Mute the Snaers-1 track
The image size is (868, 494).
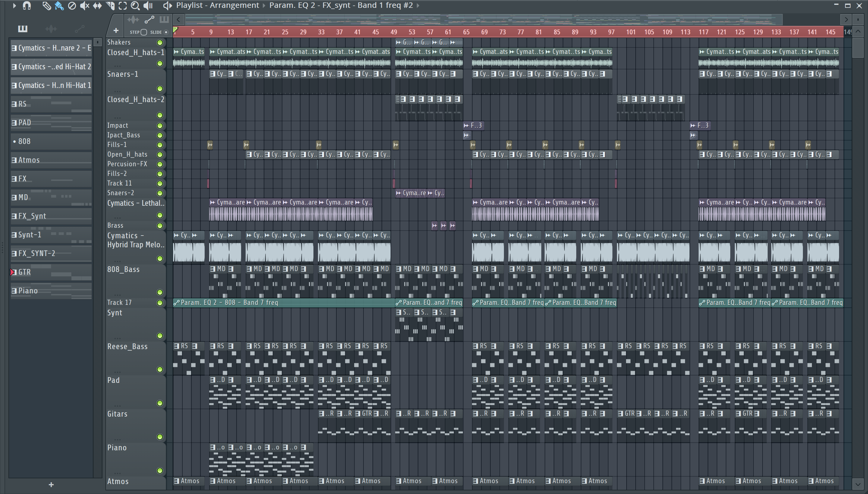tap(159, 89)
